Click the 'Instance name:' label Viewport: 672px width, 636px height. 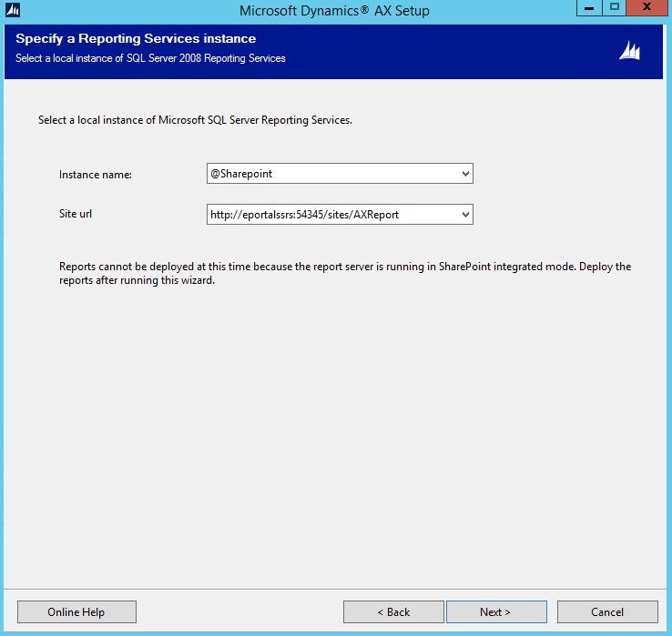(96, 175)
